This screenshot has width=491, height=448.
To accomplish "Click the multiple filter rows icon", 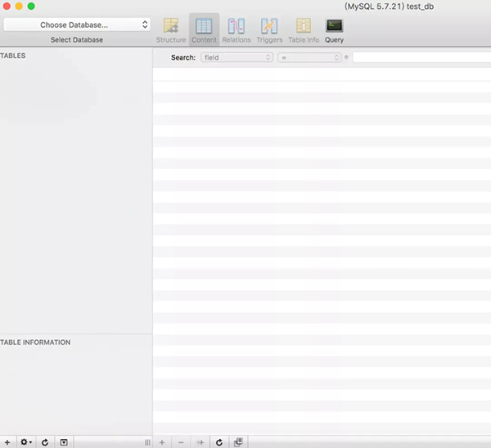I will (x=238, y=442).
